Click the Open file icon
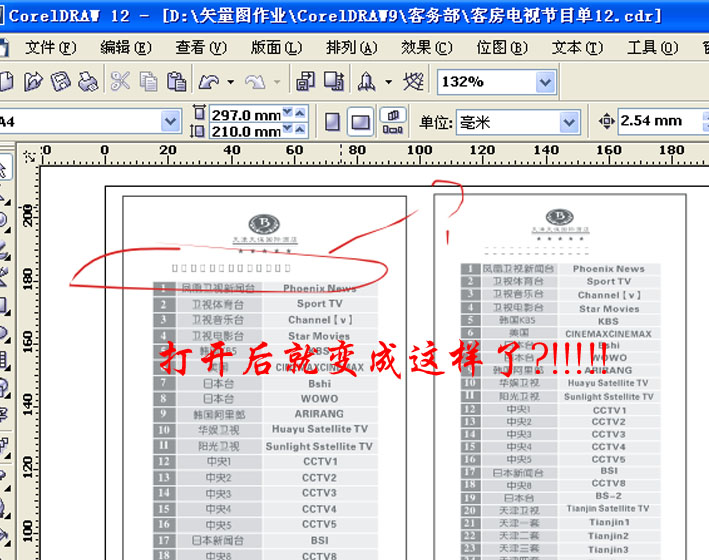Screen dimensions: 709x560 point(33,81)
